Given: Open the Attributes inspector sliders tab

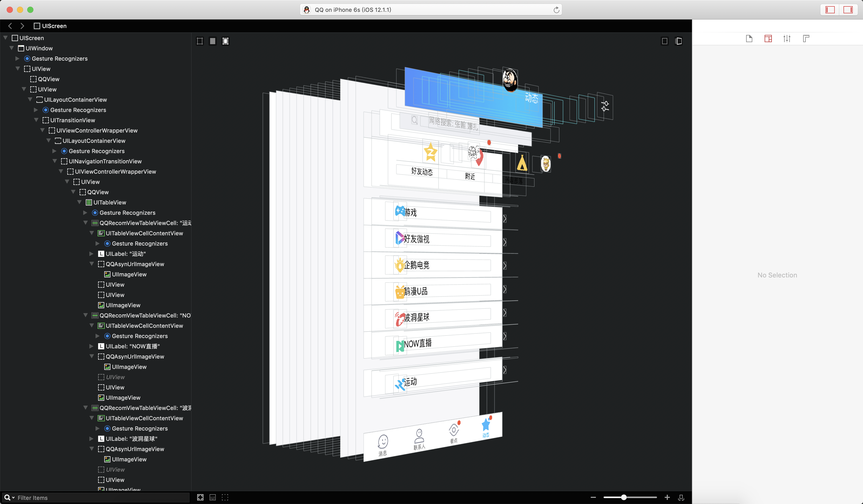Looking at the screenshot, I should click(787, 39).
